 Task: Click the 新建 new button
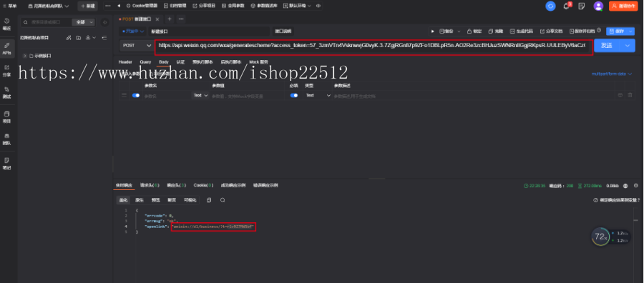click(x=87, y=6)
